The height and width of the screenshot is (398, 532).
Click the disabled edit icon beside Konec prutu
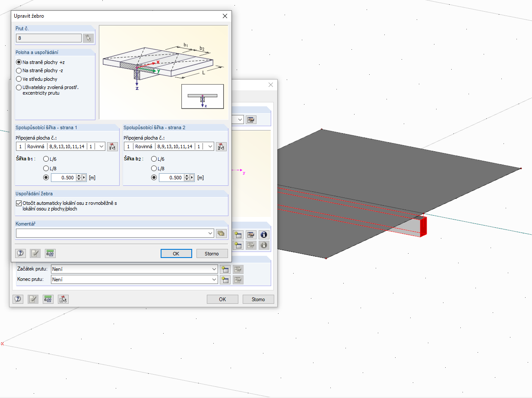238,280
